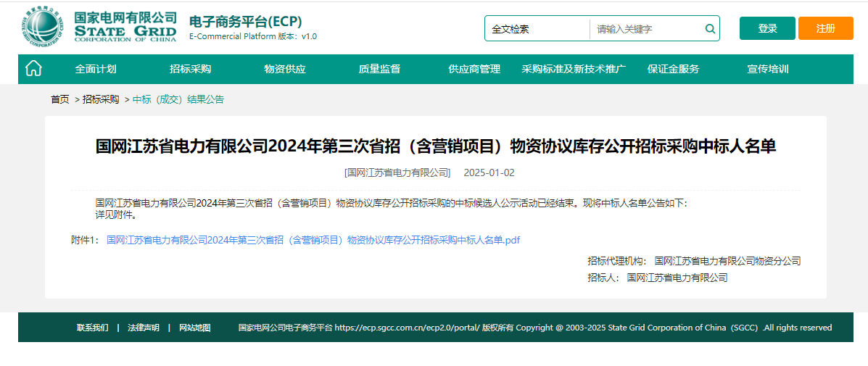Screen dimensions: 868x366
Task: Select the 质量监督 menu item
Action: tap(379, 69)
